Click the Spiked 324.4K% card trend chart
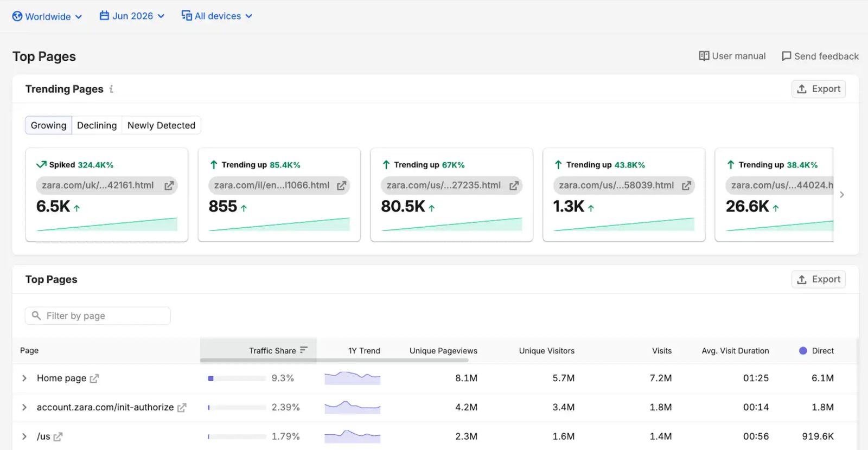Viewport: 868px width, 450px height. [x=107, y=224]
